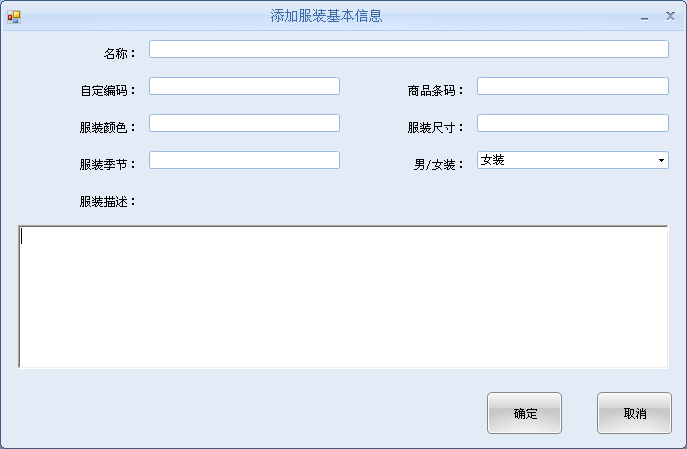Click the 服装尺寸 label
Viewport: 687px width, 449px height.
click(x=436, y=127)
